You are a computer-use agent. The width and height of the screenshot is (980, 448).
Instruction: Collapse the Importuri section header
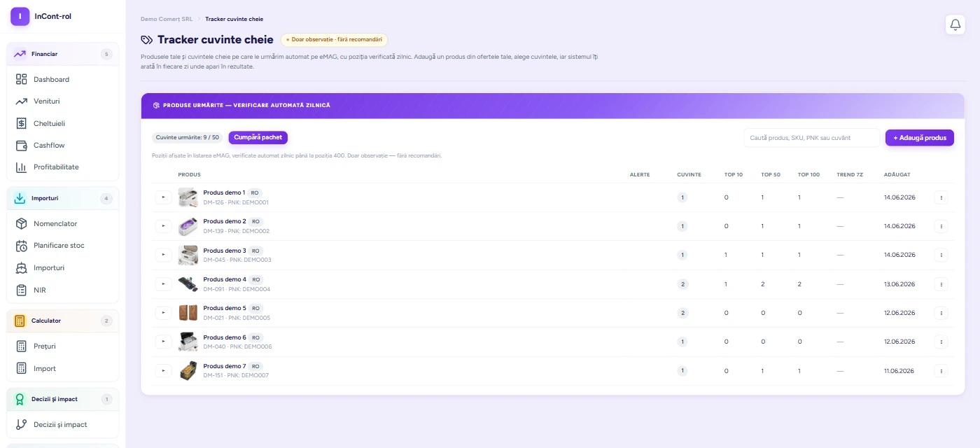[x=63, y=198]
